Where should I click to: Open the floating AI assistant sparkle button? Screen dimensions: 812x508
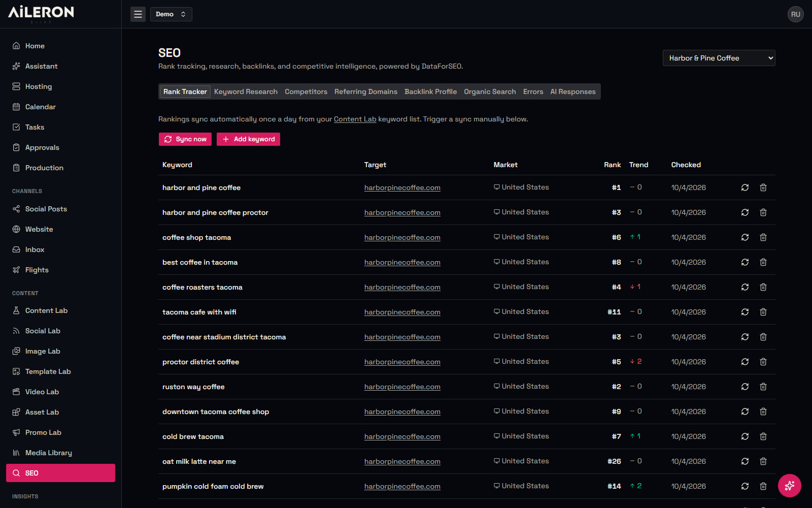click(790, 486)
